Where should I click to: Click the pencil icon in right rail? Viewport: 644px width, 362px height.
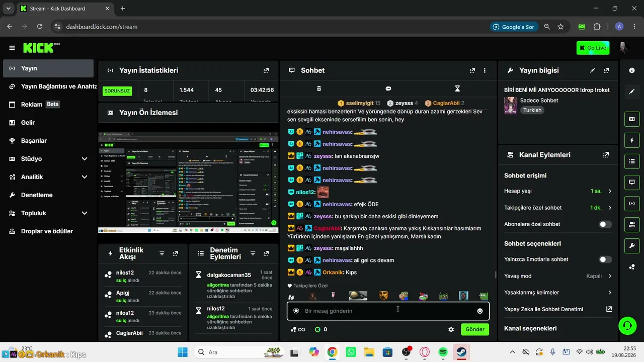632,92
